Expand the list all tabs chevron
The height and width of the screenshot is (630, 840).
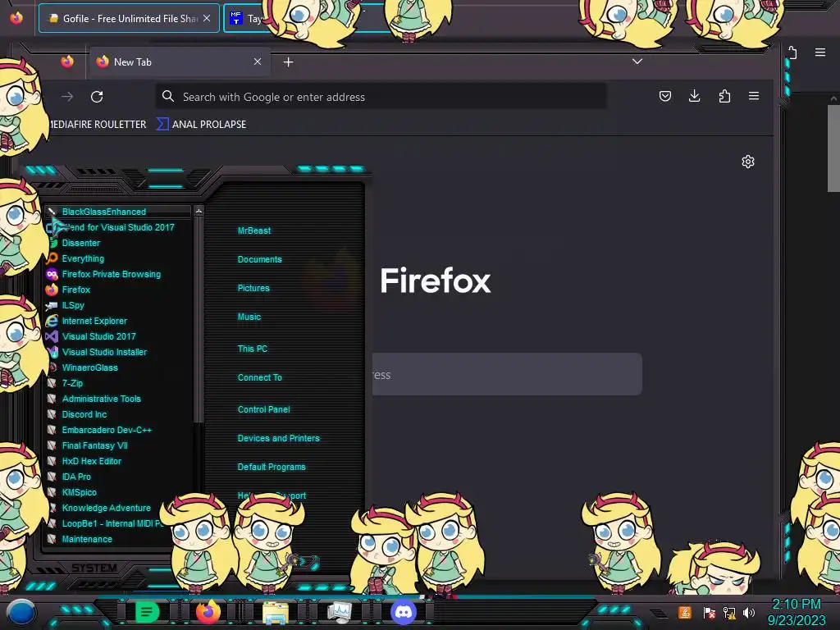[637, 61]
